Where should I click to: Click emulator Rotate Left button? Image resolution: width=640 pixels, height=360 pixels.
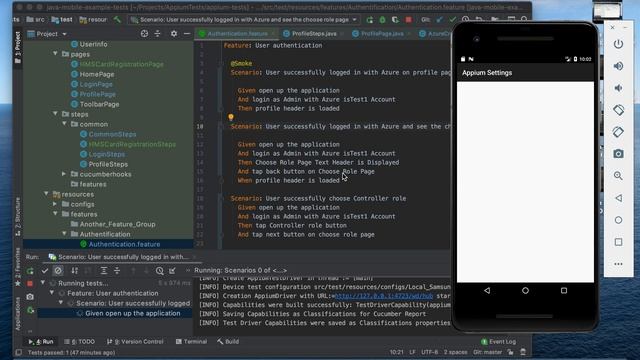pos(618,110)
